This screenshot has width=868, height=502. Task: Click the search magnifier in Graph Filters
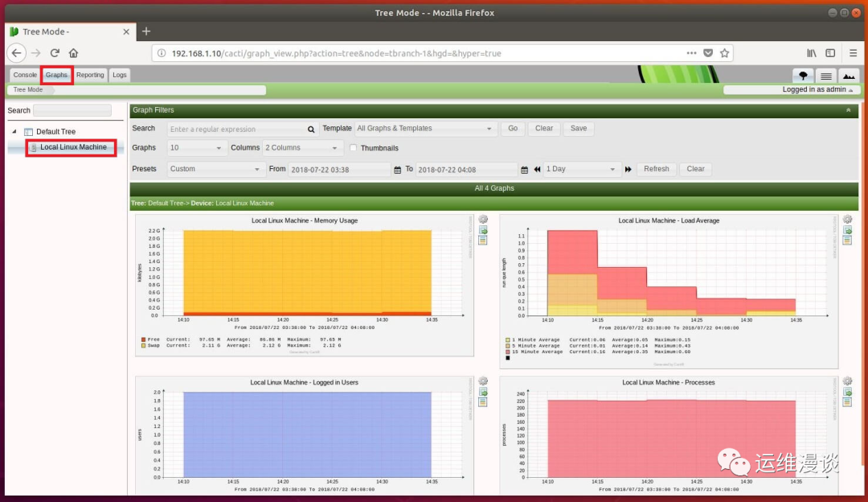pyautogui.click(x=311, y=130)
